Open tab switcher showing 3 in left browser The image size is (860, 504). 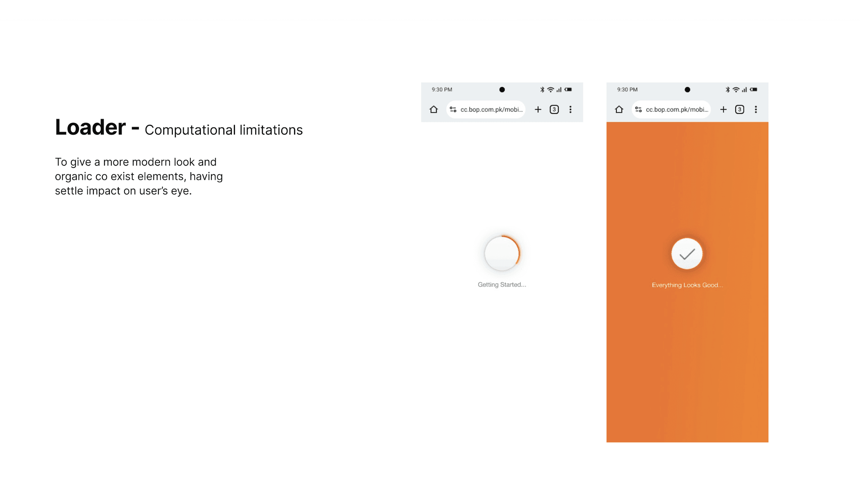pyautogui.click(x=554, y=110)
